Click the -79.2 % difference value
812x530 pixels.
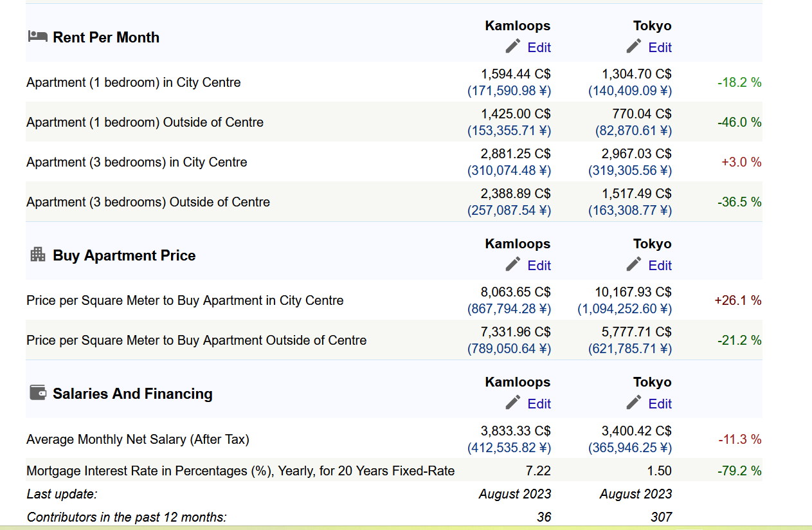tap(739, 471)
